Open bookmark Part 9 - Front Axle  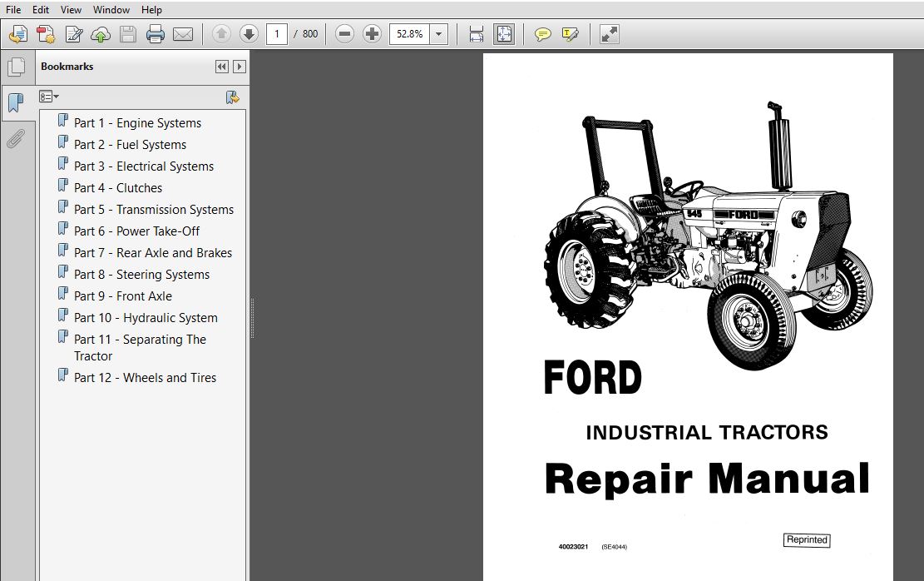click(123, 296)
